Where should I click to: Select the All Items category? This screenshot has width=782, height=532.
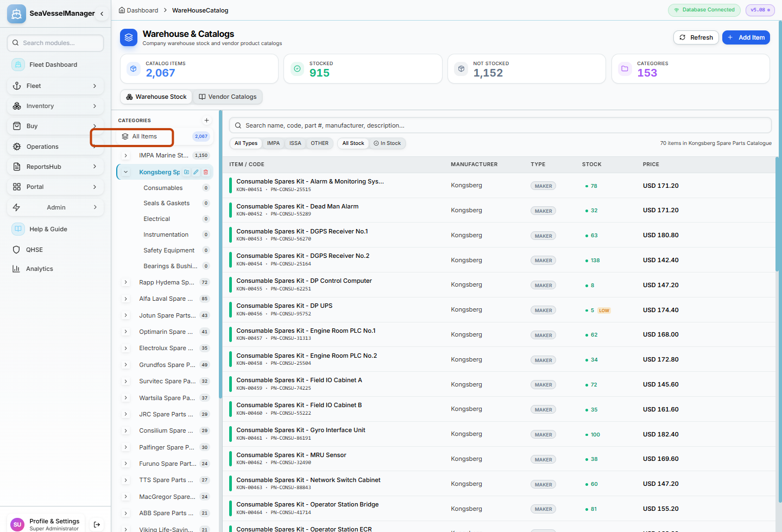click(x=165, y=136)
